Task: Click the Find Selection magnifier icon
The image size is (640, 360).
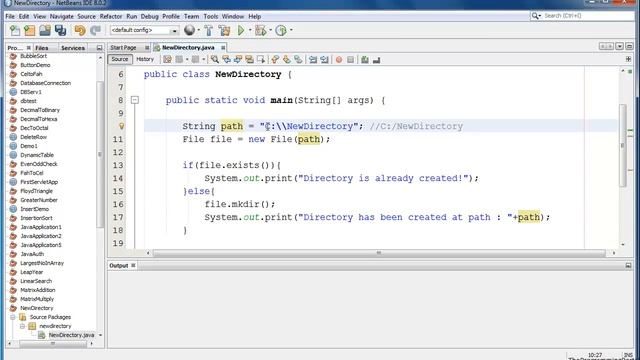Action: coord(215,60)
